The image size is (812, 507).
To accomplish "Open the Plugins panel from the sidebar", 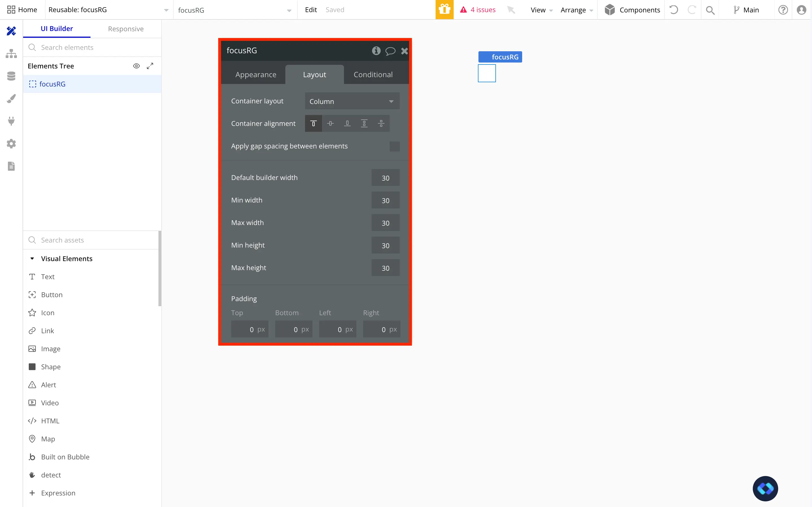I will [11, 121].
